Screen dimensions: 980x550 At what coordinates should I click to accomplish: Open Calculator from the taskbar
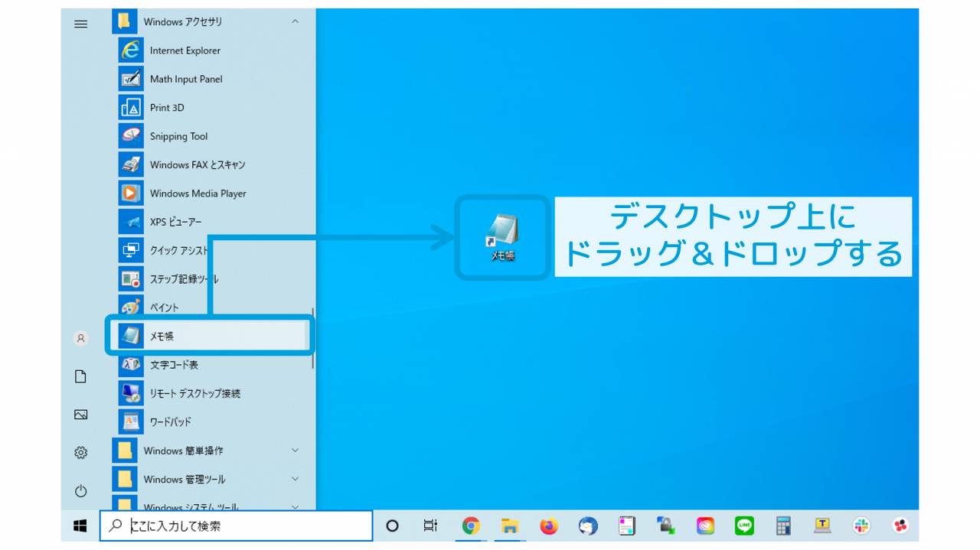tap(783, 526)
